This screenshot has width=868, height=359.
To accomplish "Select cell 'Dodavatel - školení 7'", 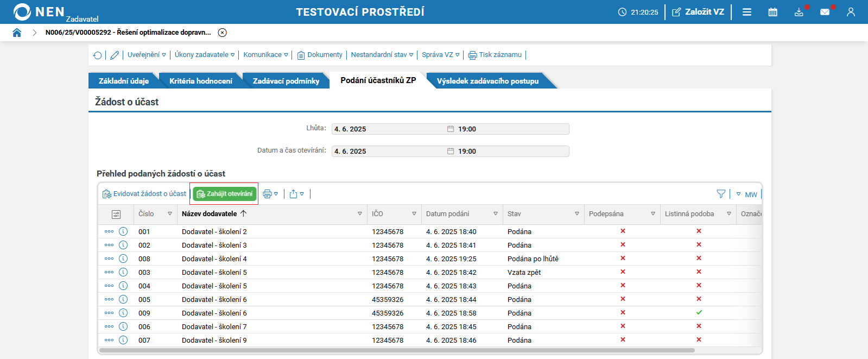I will (214, 327).
